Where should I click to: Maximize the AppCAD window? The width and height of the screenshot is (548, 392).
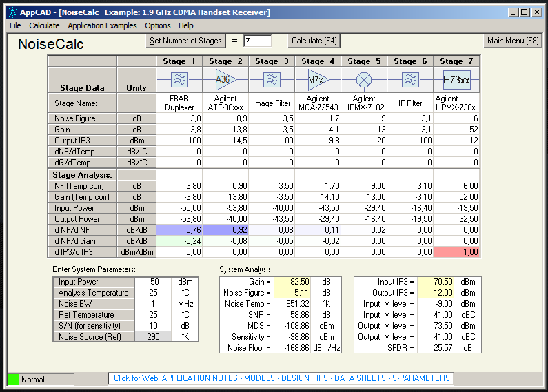point(525,12)
